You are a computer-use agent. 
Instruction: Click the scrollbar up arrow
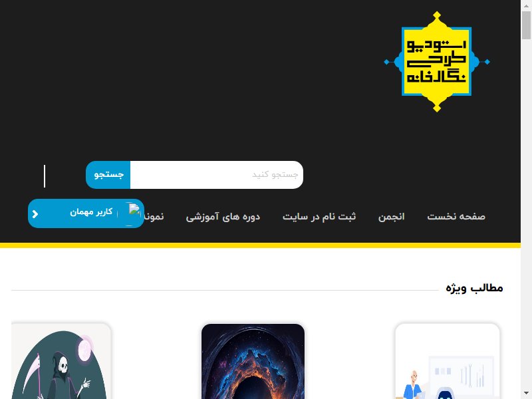click(526, 5)
